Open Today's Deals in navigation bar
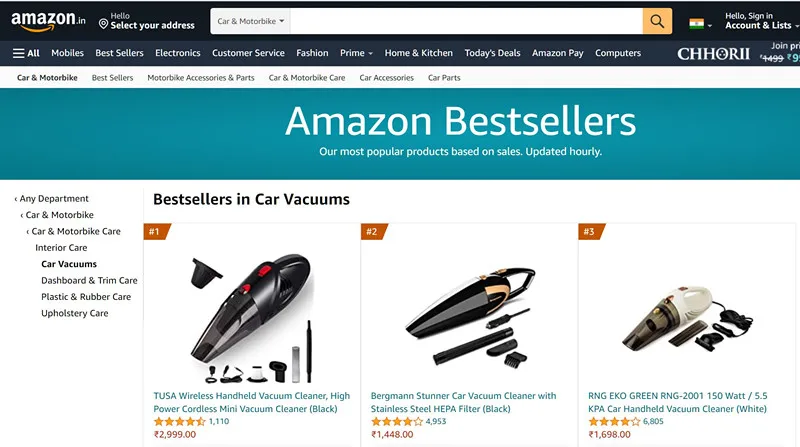 [x=492, y=53]
